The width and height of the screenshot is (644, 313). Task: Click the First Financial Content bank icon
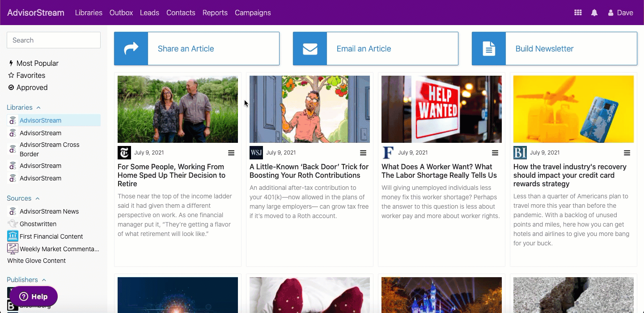(x=13, y=236)
